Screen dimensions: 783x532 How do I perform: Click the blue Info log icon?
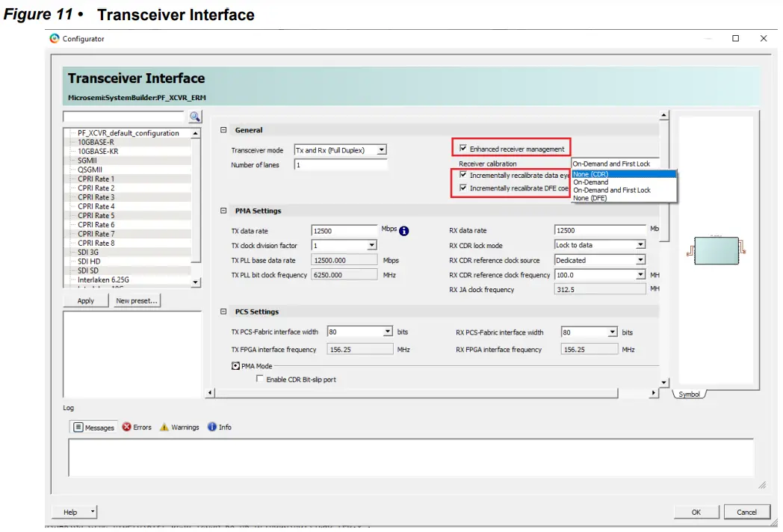(211, 427)
